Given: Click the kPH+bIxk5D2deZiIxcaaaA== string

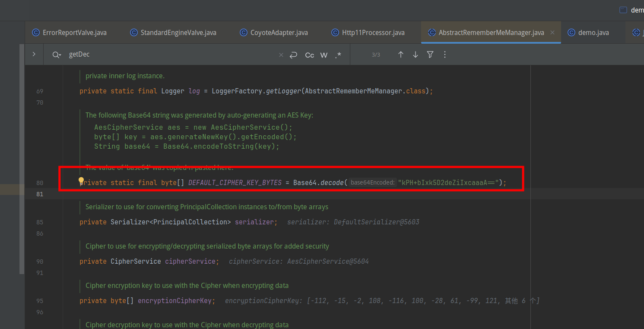Looking at the screenshot, I should pyautogui.click(x=448, y=183).
